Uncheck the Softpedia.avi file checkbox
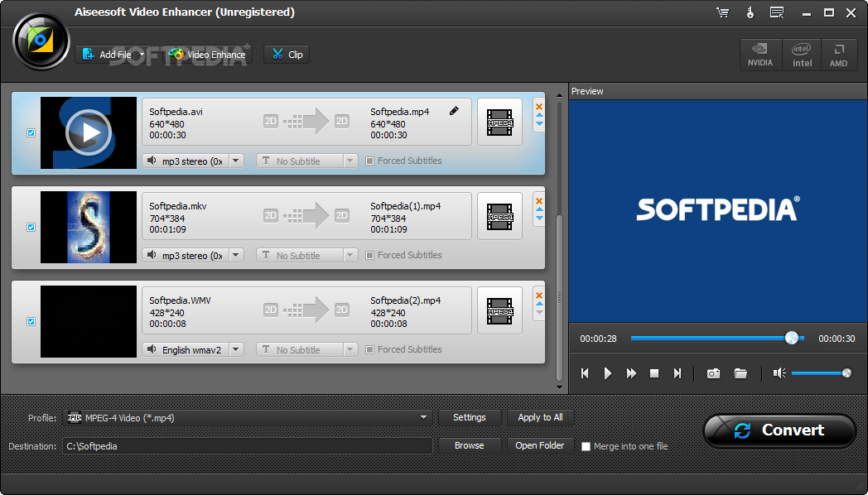This screenshot has width=868, height=495. [31, 132]
